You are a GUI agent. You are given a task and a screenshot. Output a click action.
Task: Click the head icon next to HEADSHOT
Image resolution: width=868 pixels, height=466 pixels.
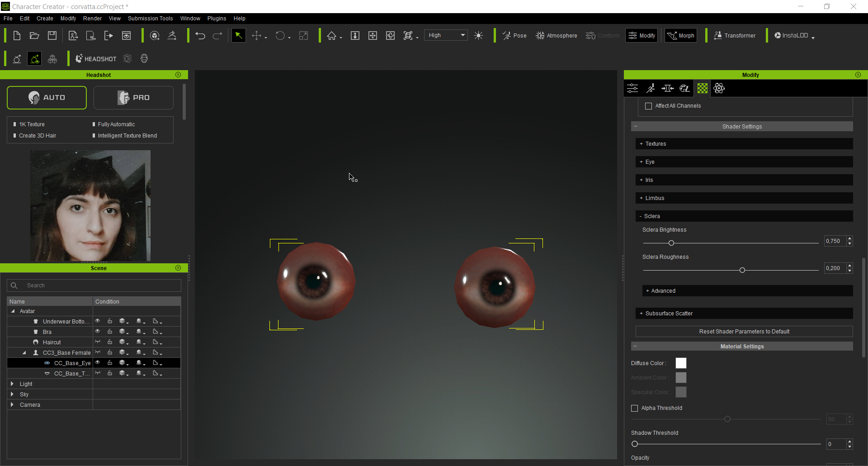144,59
